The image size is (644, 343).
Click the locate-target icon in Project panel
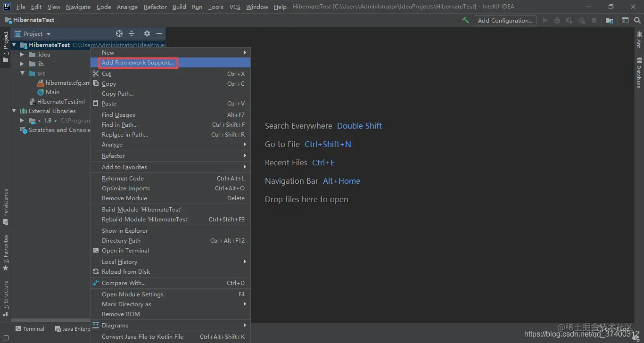click(x=119, y=33)
